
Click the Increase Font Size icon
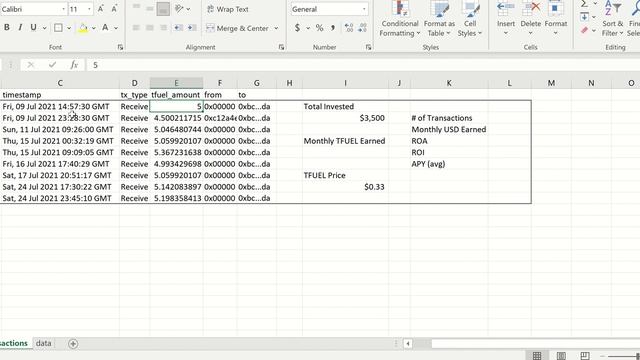101,9
